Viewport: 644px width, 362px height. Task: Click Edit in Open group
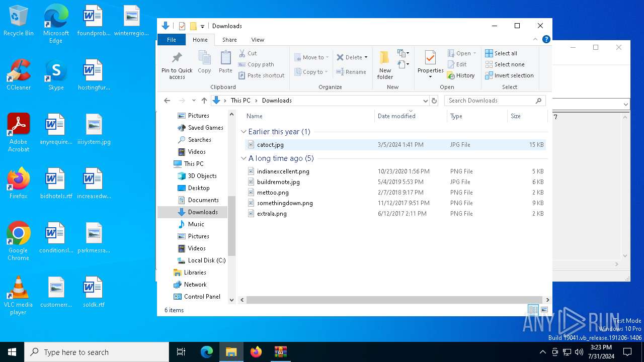pyautogui.click(x=457, y=64)
